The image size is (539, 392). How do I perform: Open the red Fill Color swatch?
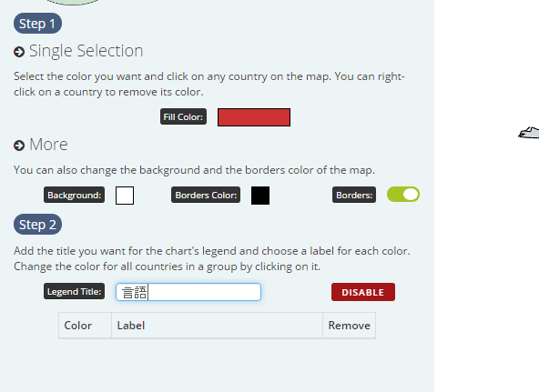click(254, 117)
